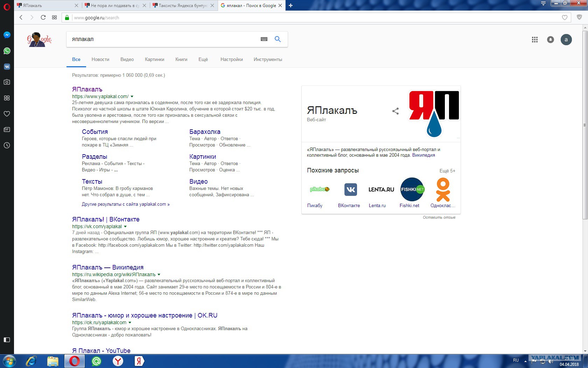Expand yaplakal.com result options arrow
Image resolution: width=588 pixels, height=368 pixels.
coord(132,96)
